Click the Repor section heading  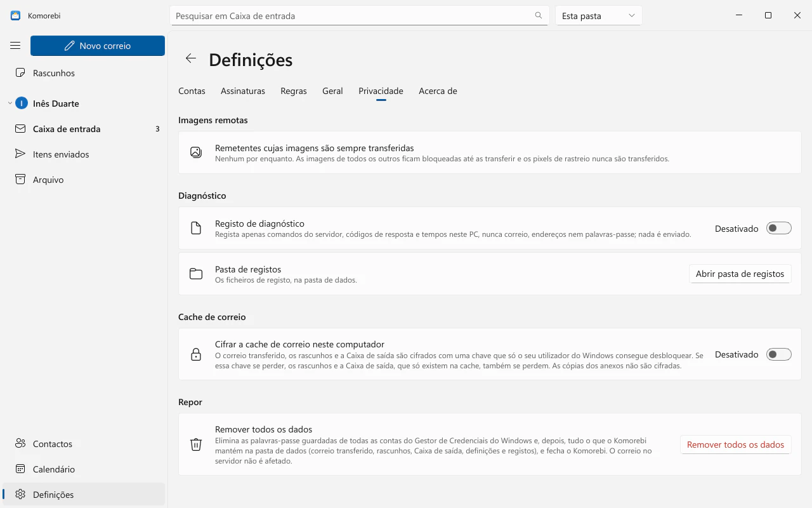click(x=190, y=402)
